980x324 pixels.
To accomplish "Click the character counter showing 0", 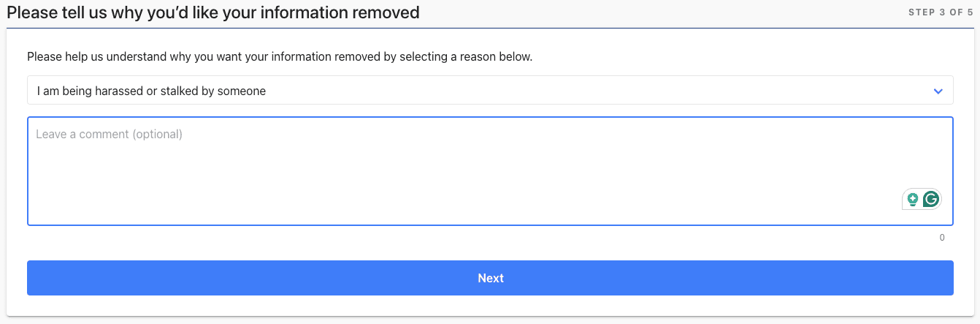I will coord(942,238).
